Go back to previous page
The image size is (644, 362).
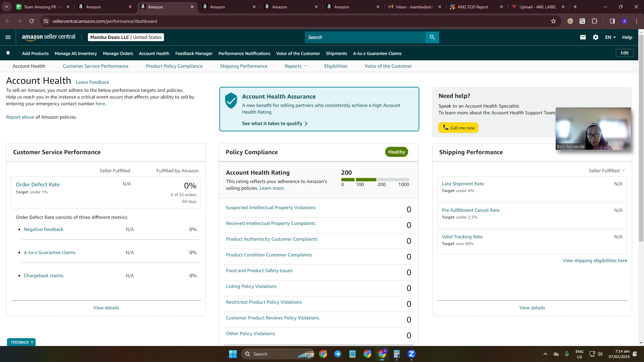click(x=7, y=21)
